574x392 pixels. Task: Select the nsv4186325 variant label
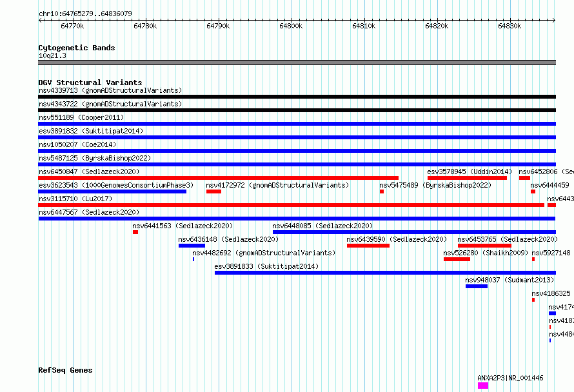pyautogui.click(x=551, y=293)
